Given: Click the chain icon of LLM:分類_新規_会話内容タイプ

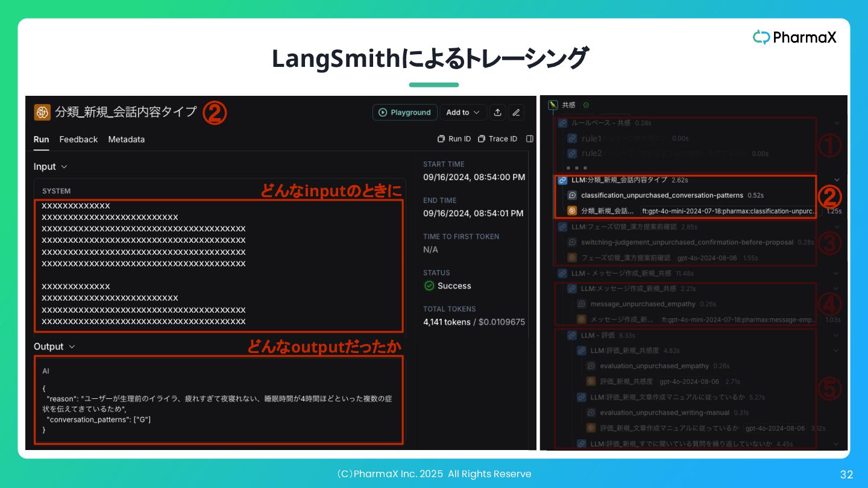Looking at the screenshot, I should pyautogui.click(x=562, y=180).
